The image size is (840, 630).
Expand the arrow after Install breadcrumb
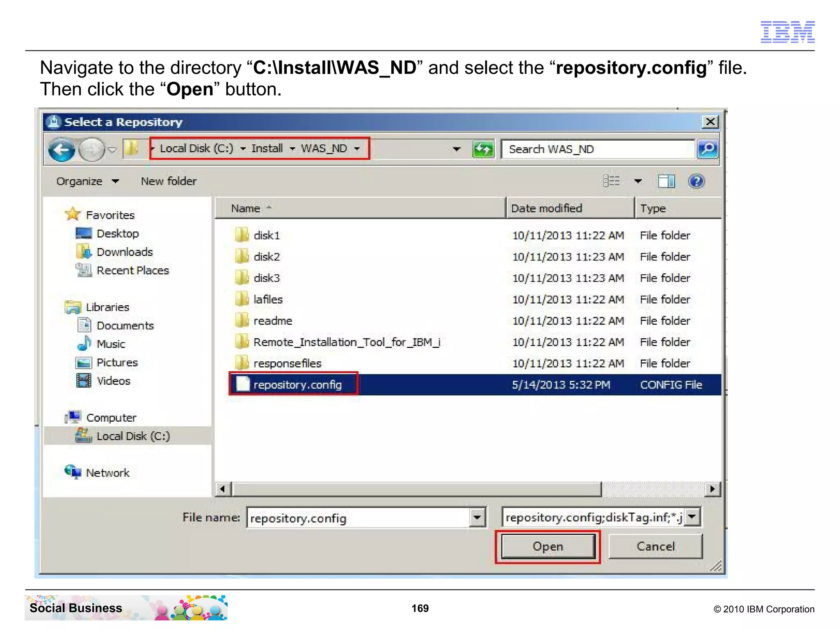click(292, 149)
